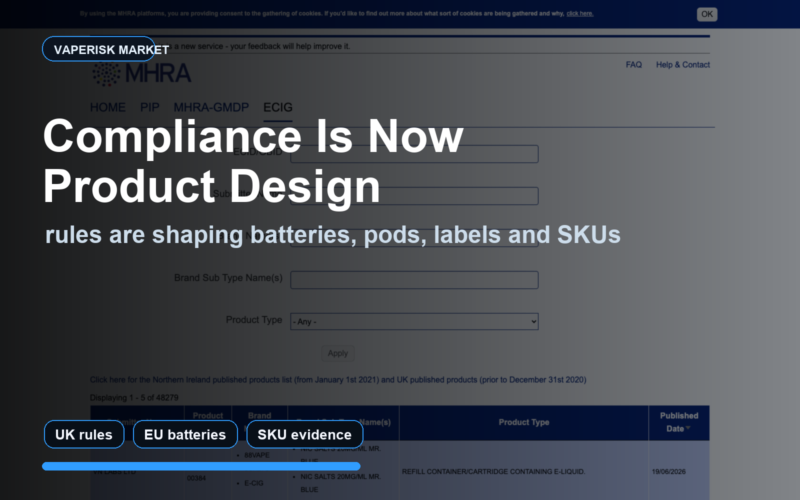Click the product ID 00384 cell
This screenshot has width=800, height=500.
(196, 478)
